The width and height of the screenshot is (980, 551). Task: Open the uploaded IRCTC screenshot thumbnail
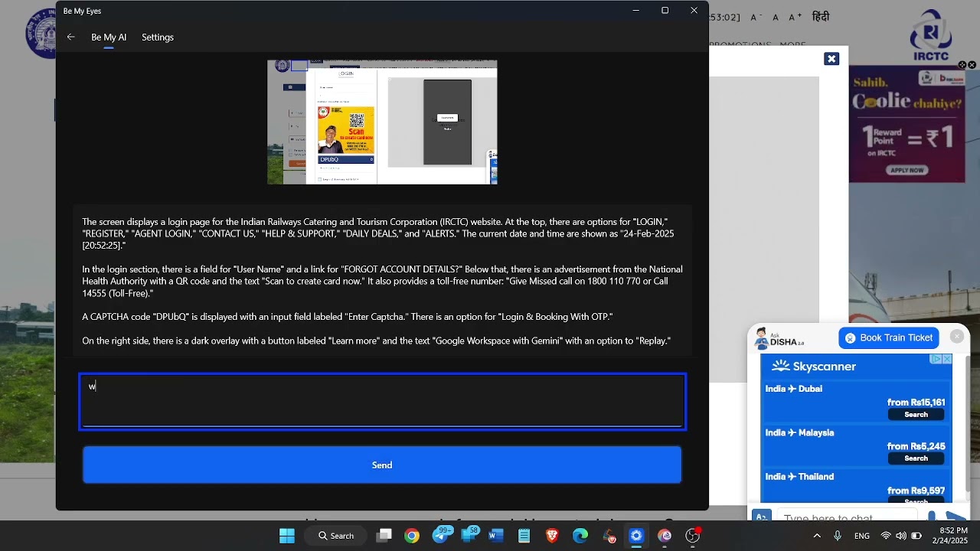click(382, 122)
